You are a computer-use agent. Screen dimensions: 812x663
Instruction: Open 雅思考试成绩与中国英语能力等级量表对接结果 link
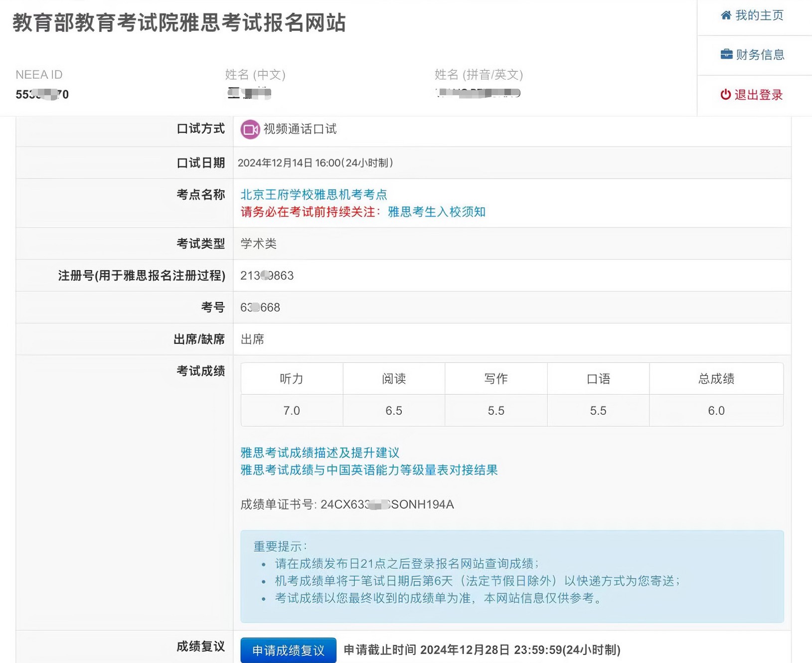click(369, 470)
